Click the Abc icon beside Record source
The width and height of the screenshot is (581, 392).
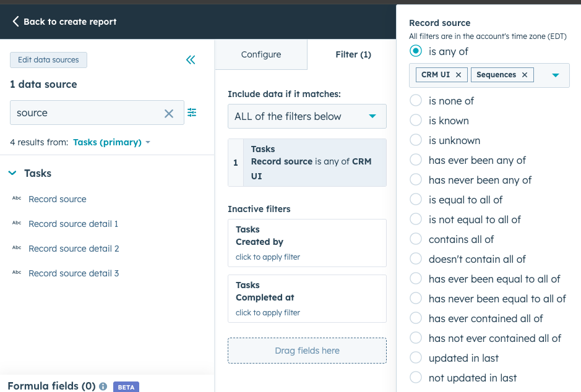tap(17, 199)
